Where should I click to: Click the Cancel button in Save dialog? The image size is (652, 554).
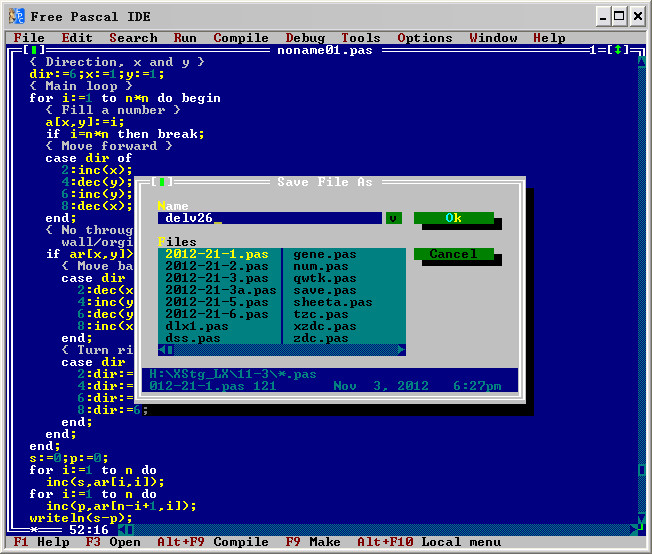[x=454, y=254]
